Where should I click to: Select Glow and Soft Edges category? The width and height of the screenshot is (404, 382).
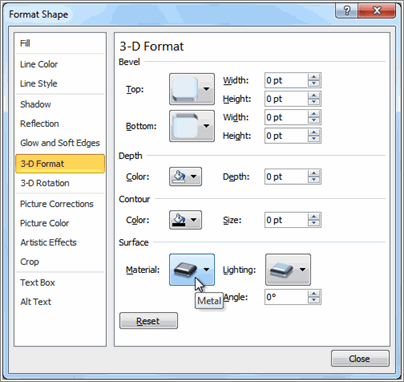[60, 143]
